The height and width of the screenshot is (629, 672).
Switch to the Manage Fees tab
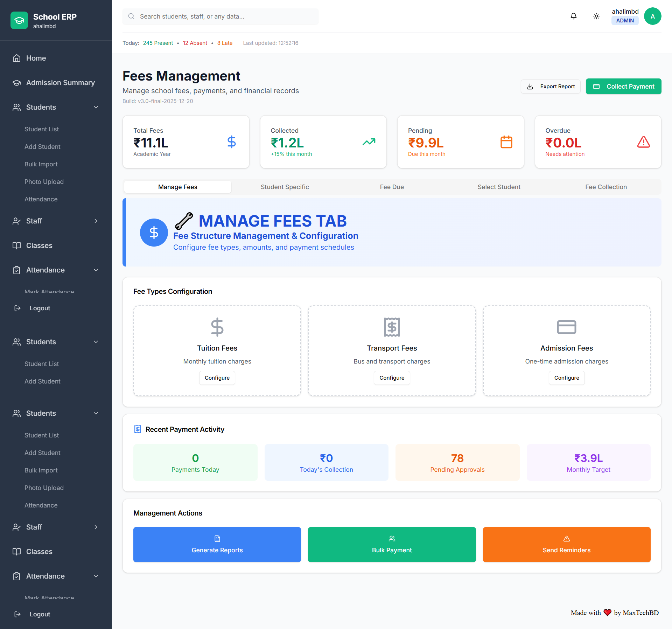pyautogui.click(x=178, y=187)
